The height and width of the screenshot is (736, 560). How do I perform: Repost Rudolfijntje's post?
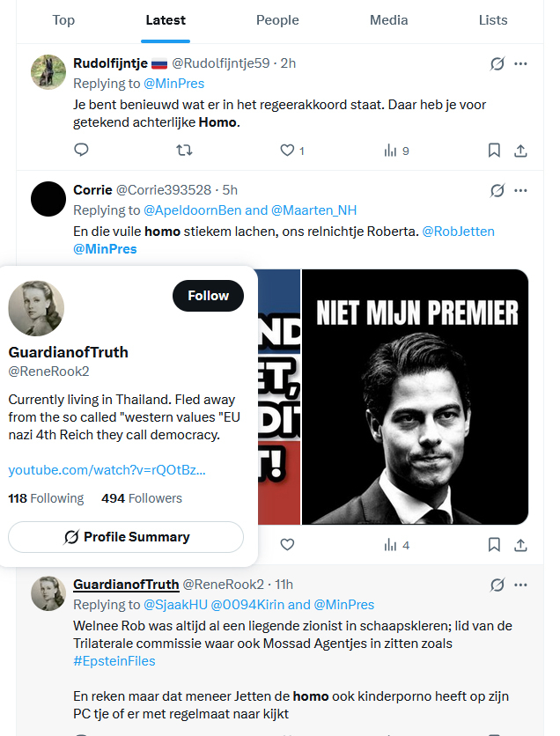(x=184, y=151)
